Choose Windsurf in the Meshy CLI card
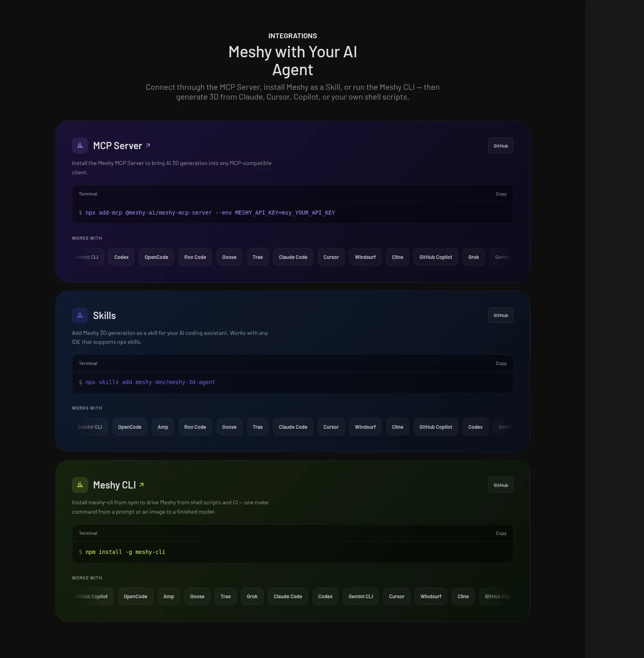The height and width of the screenshot is (658, 644). pyautogui.click(x=431, y=596)
